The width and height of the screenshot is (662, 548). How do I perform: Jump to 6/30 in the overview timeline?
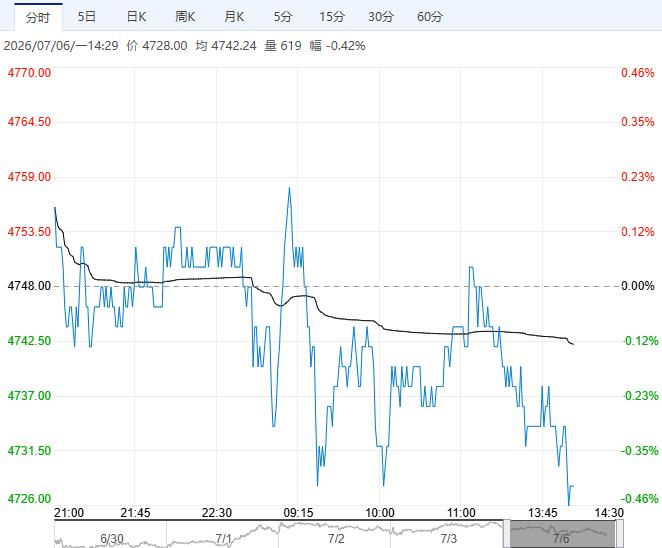112,539
